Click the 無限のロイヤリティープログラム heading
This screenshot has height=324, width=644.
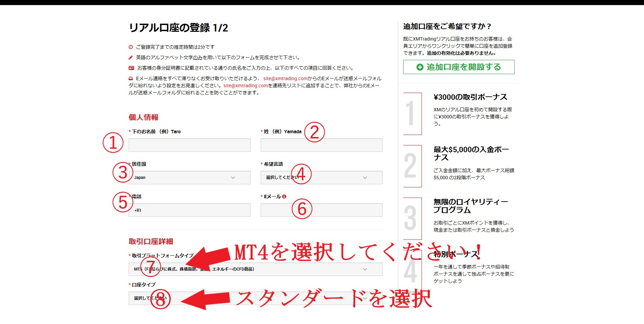(x=471, y=206)
